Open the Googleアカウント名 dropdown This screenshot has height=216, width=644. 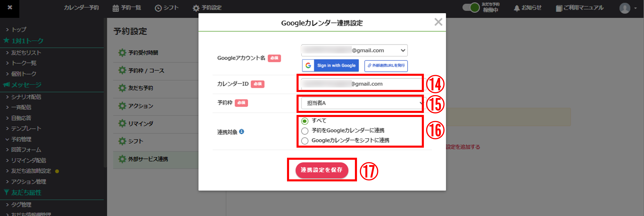[x=354, y=50]
